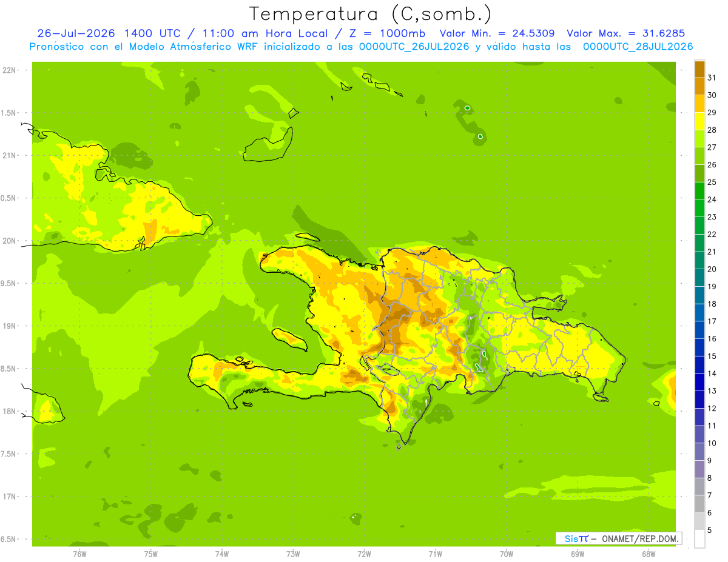Select the "74W" longitude label
This screenshot has width=728, height=562.
pos(221,554)
